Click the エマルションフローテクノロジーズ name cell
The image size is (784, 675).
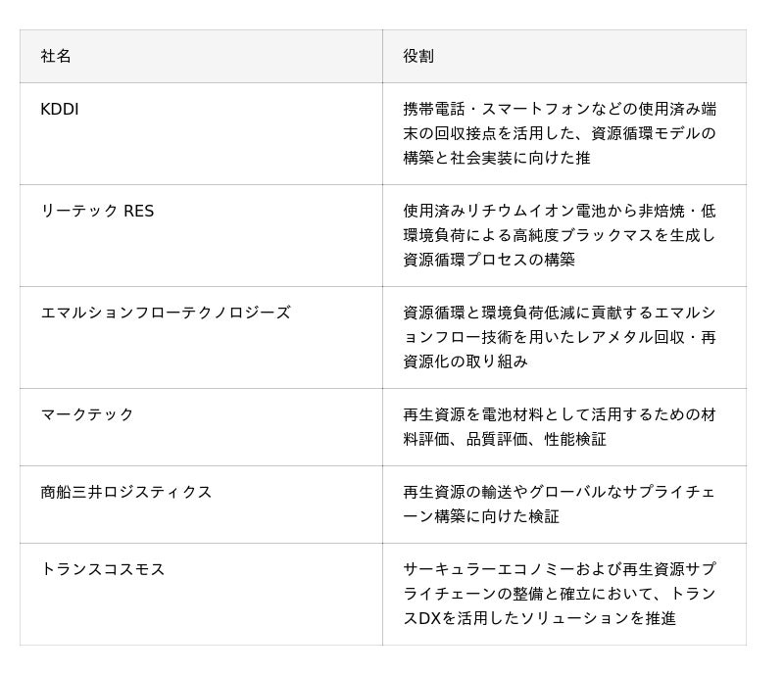[201, 337]
